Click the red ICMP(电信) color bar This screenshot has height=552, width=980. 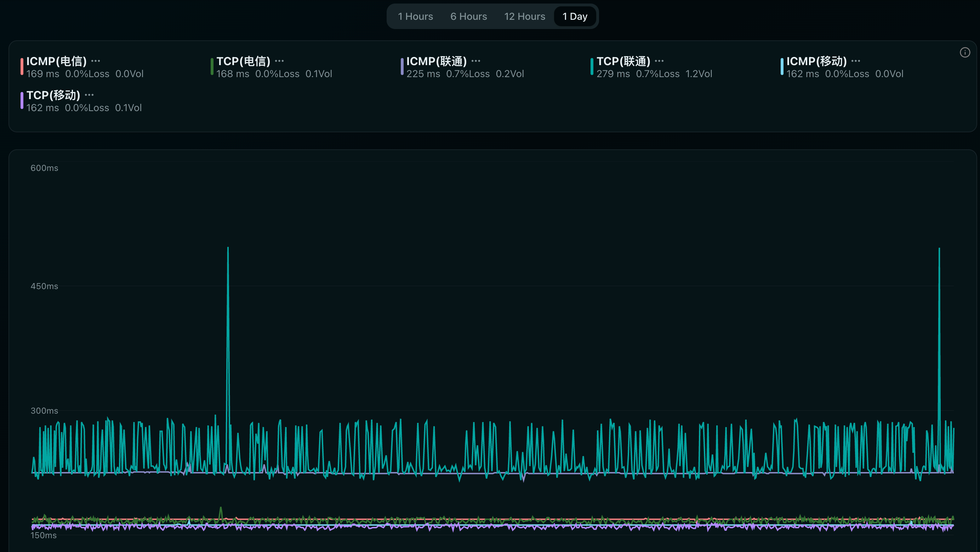click(x=22, y=67)
